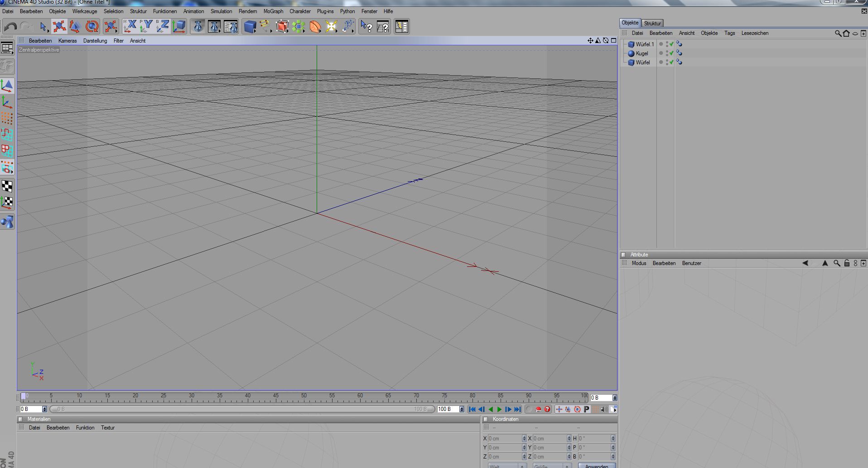Click the Anwenden button
This screenshot has width=868, height=468.
coord(596,466)
